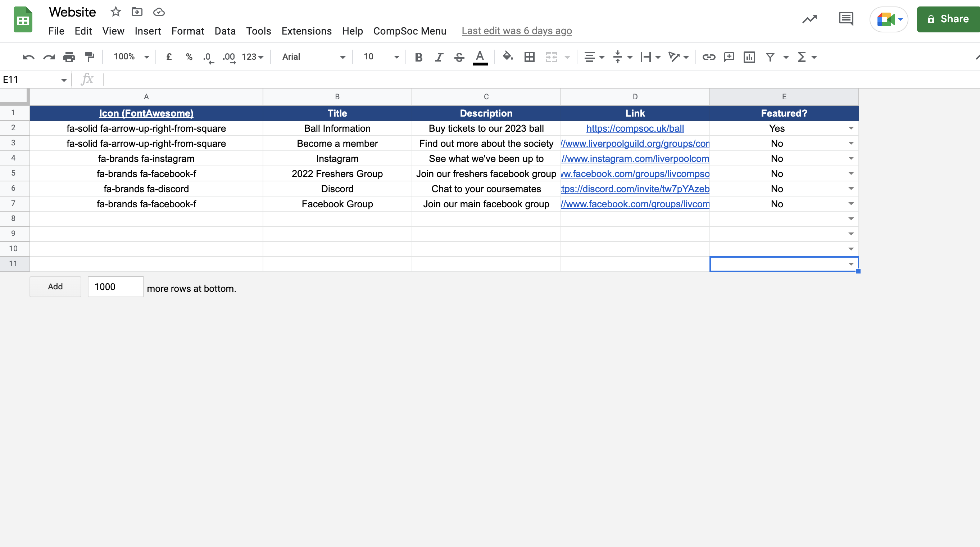Image resolution: width=980 pixels, height=547 pixels.
Task: Click the E11 name box
Action: pyautogui.click(x=35, y=80)
